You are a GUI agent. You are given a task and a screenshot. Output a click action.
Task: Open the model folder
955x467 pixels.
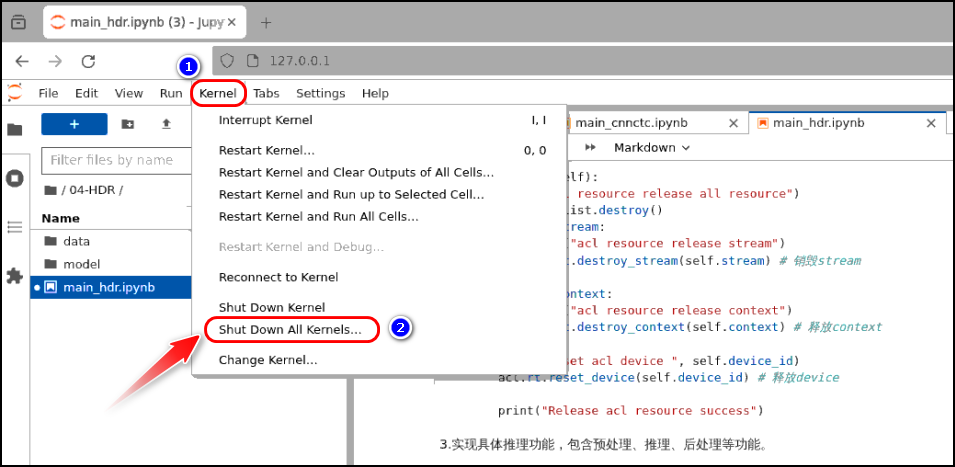coord(111,264)
